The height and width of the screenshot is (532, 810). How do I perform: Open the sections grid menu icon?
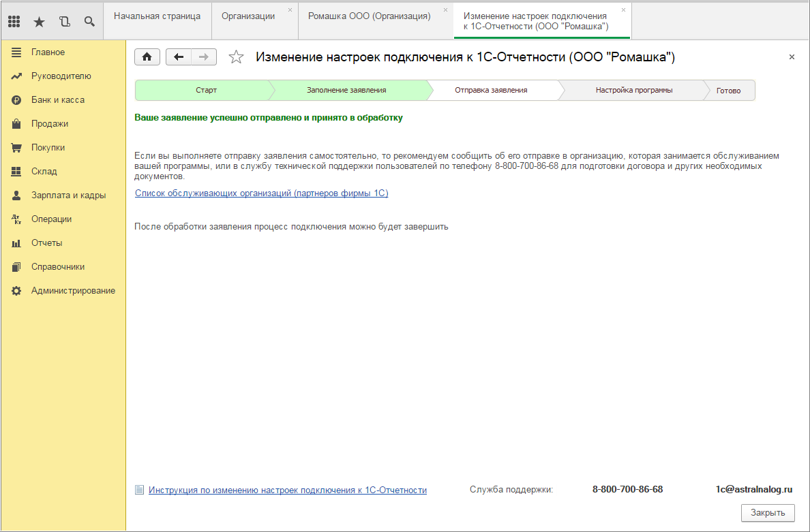click(x=14, y=22)
